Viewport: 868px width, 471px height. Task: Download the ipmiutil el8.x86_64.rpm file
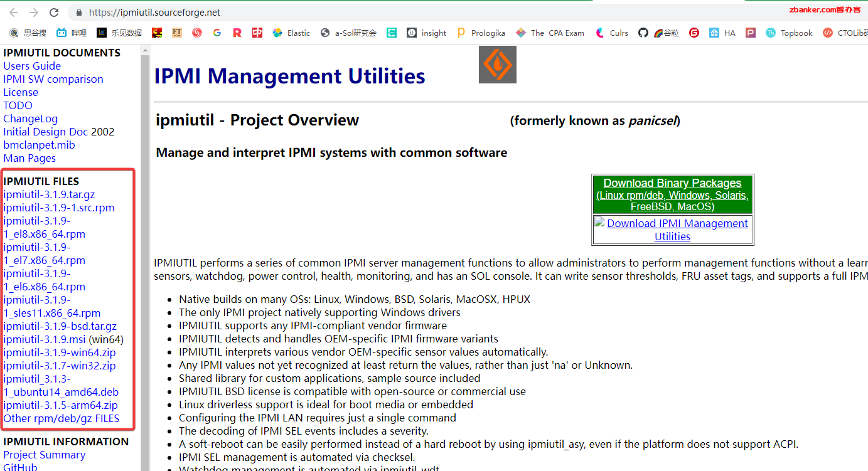[x=44, y=228]
